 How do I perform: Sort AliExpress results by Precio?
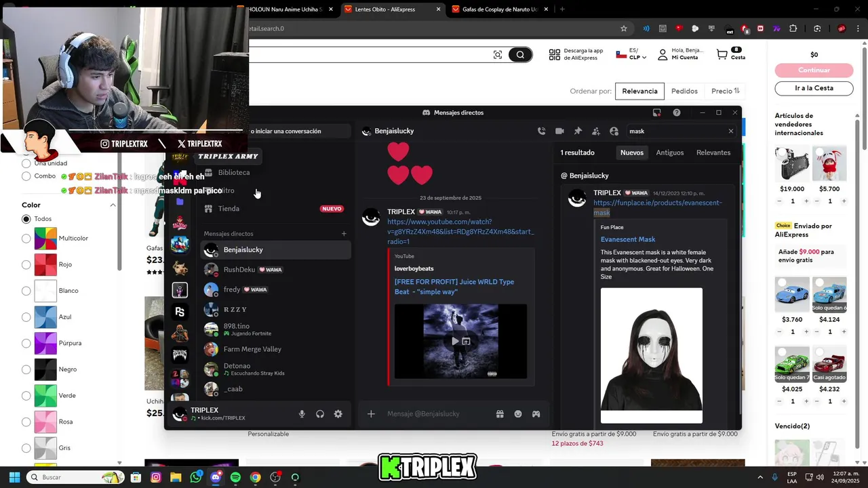pos(726,91)
